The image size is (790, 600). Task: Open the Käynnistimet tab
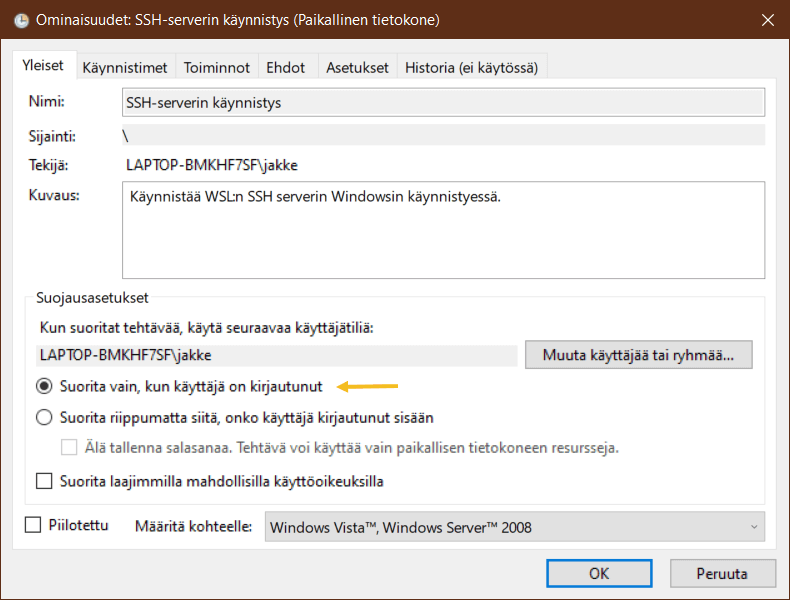click(124, 68)
